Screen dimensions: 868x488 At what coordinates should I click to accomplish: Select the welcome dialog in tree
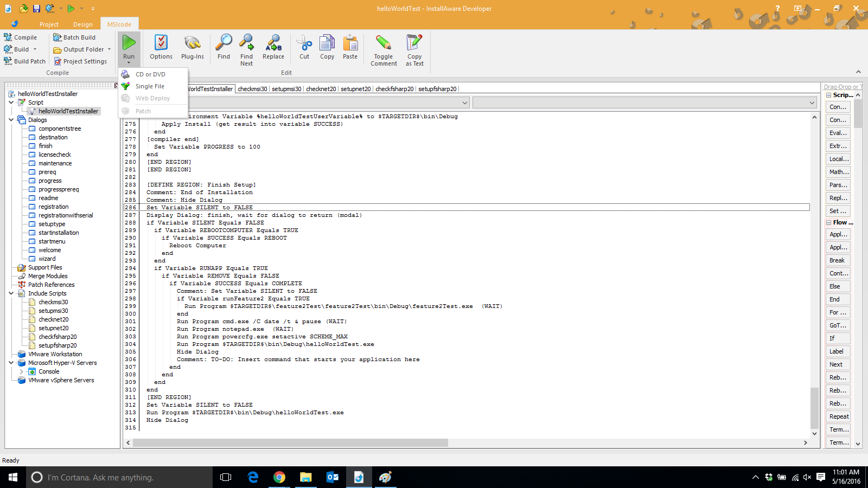coord(49,250)
